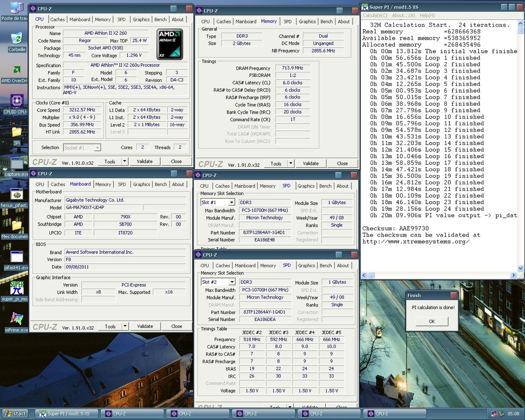Click Part Number field in Slot #1 window
The image size is (525, 420).
264,233
